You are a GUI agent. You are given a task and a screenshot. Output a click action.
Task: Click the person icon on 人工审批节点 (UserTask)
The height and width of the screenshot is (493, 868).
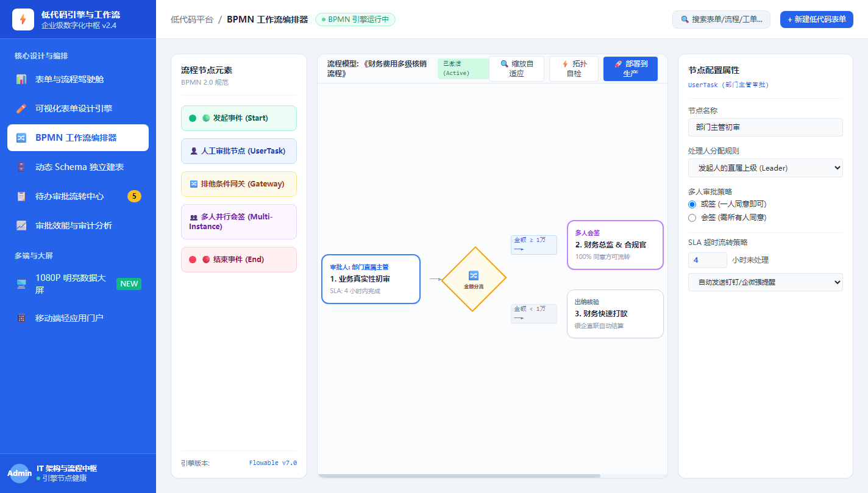pyautogui.click(x=194, y=151)
